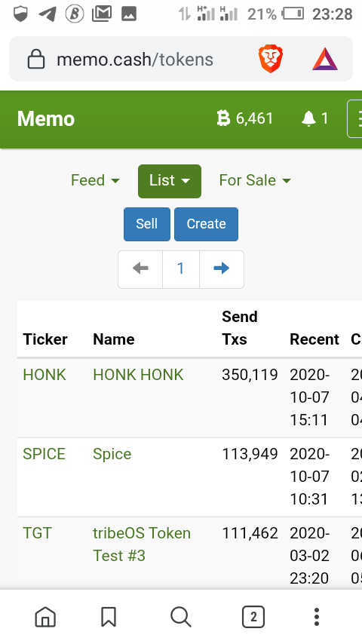Select page 1 in pagination
The image size is (362, 644).
pos(180,269)
